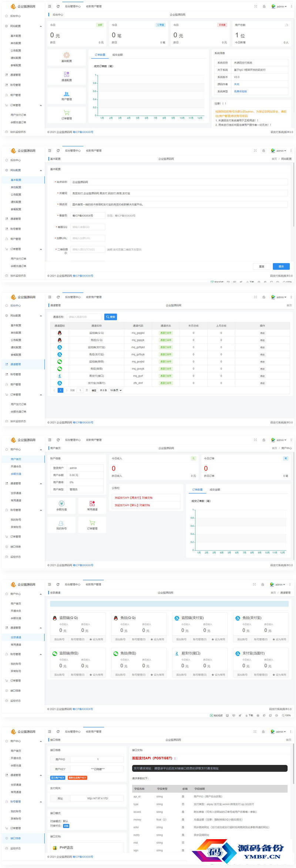Toggle 对接状态 with the 切换 button
Viewport: 296px width, 868px height.
click(x=66, y=826)
